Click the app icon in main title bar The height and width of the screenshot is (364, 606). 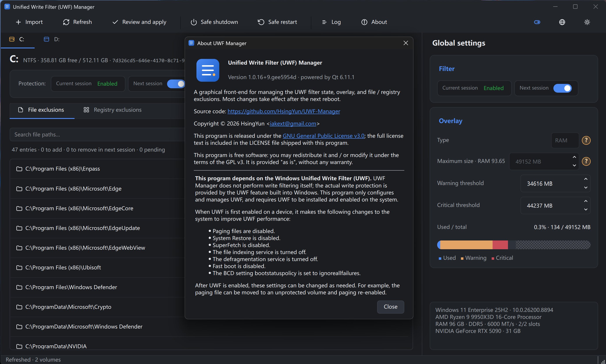point(7,7)
